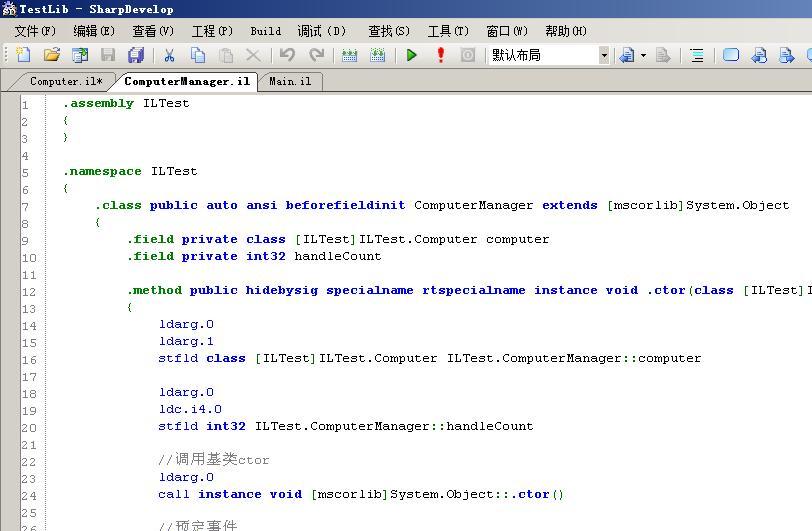Click the indent/format lines icon
This screenshot has width=812, height=531.
click(697, 54)
